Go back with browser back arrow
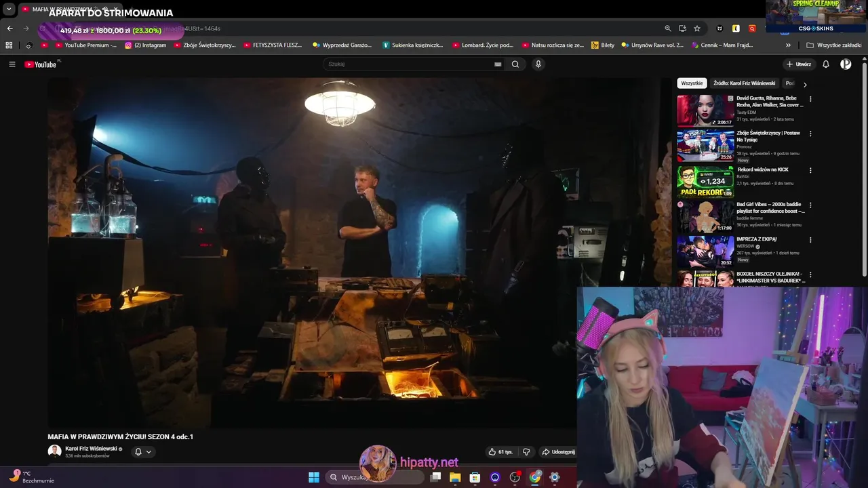This screenshot has height=488, width=868. pyautogui.click(x=9, y=28)
